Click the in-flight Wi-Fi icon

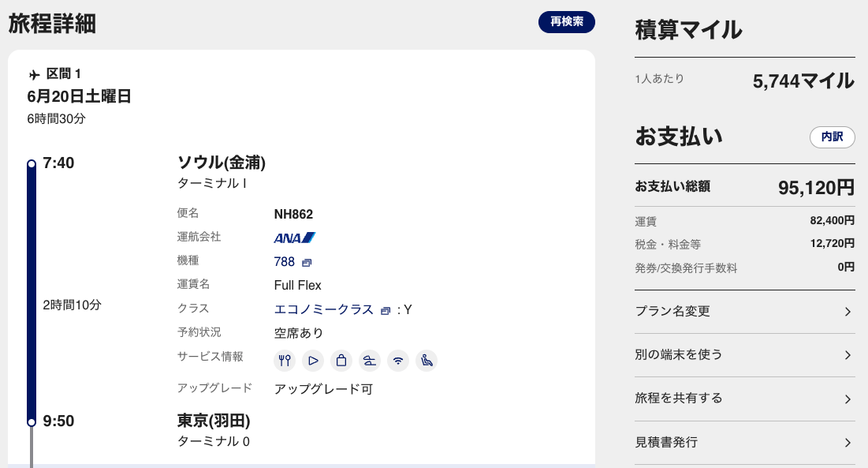pyautogui.click(x=399, y=361)
